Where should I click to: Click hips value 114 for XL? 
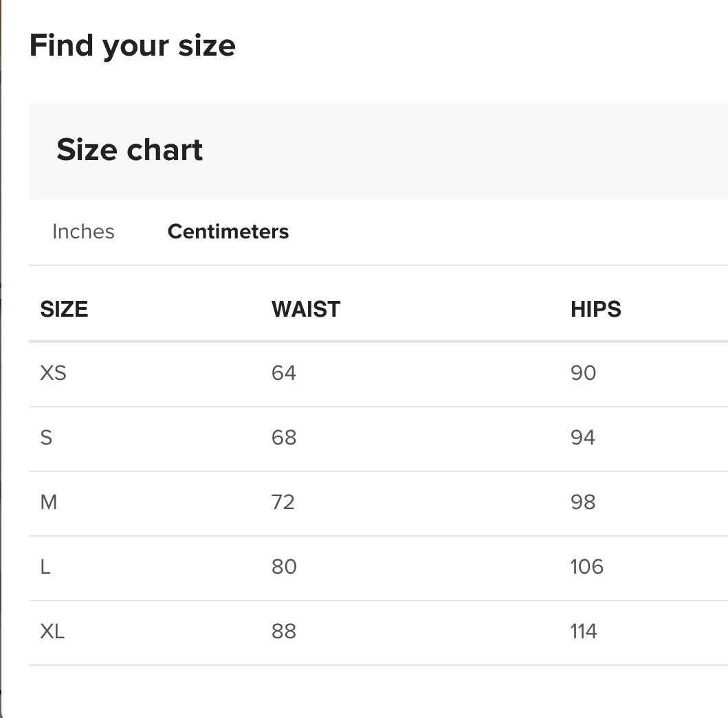pos(584,631)
